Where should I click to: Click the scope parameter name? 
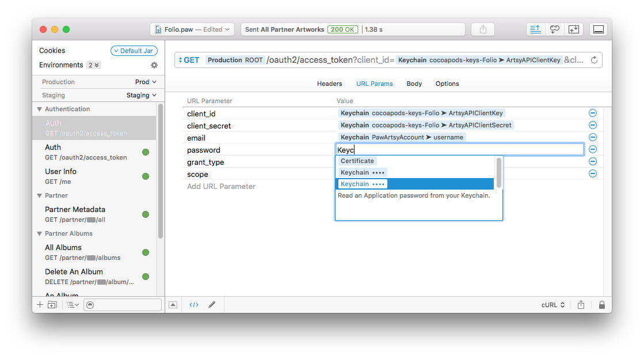tap(197, 175)
